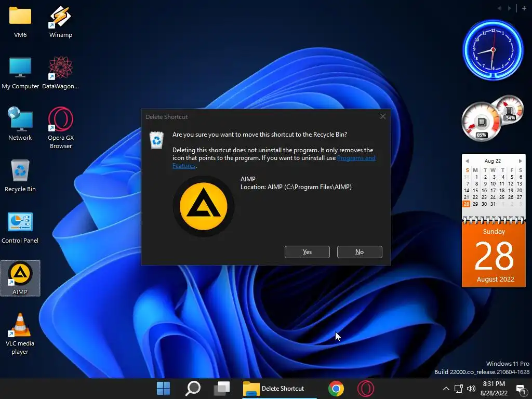
Task: Select day 15 in the calendar gadget
Action: 475,190
